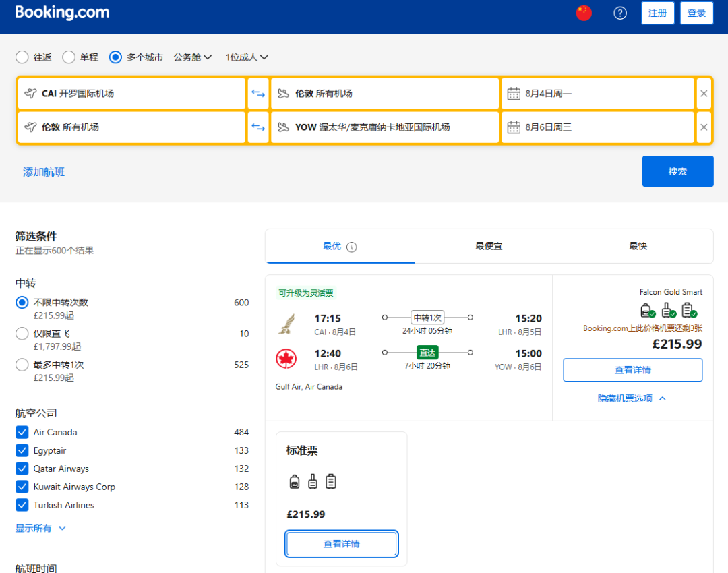Click green 直达 direct badge
Viewport: 728px width, 573px height.
click(x=427, y=353)
